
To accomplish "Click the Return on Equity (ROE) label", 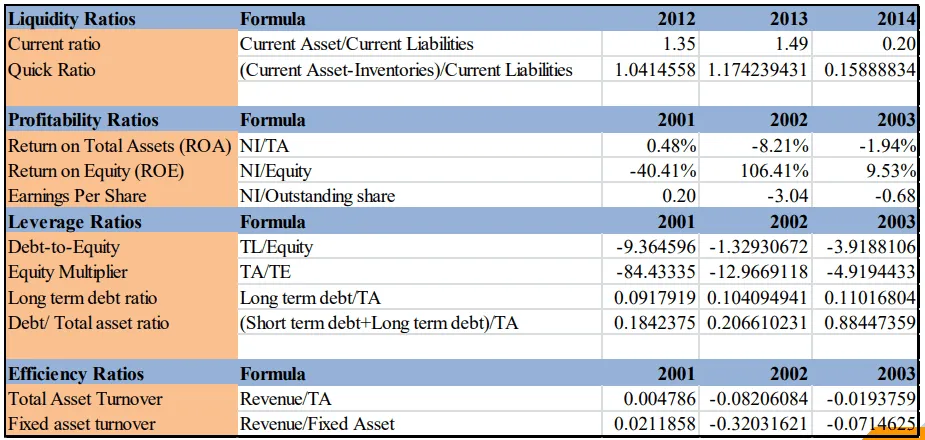I will pos(96,171).
